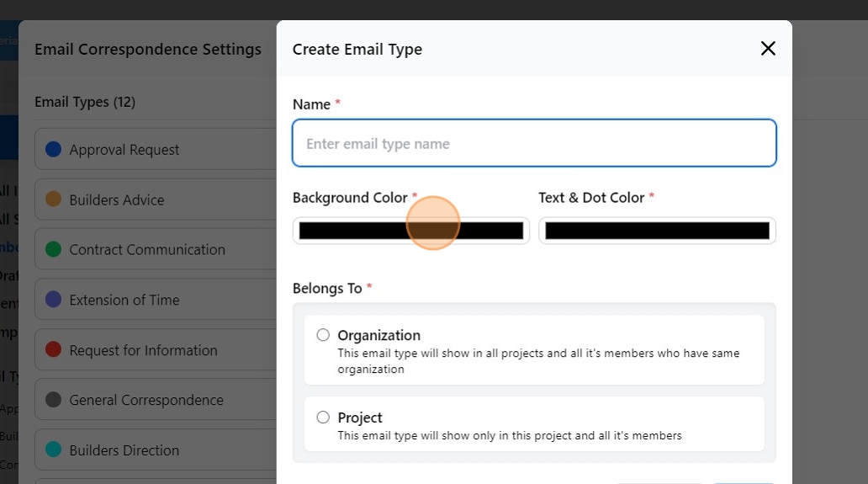Click the General Correspondence gray dot
868x484 pixels.
coord(53,400)
